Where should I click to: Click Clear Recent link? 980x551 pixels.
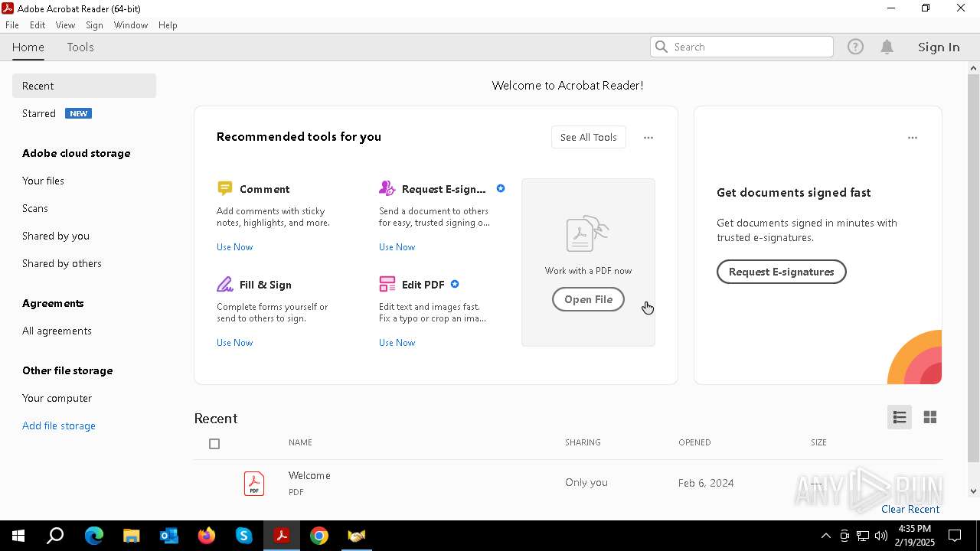(910, 509)
